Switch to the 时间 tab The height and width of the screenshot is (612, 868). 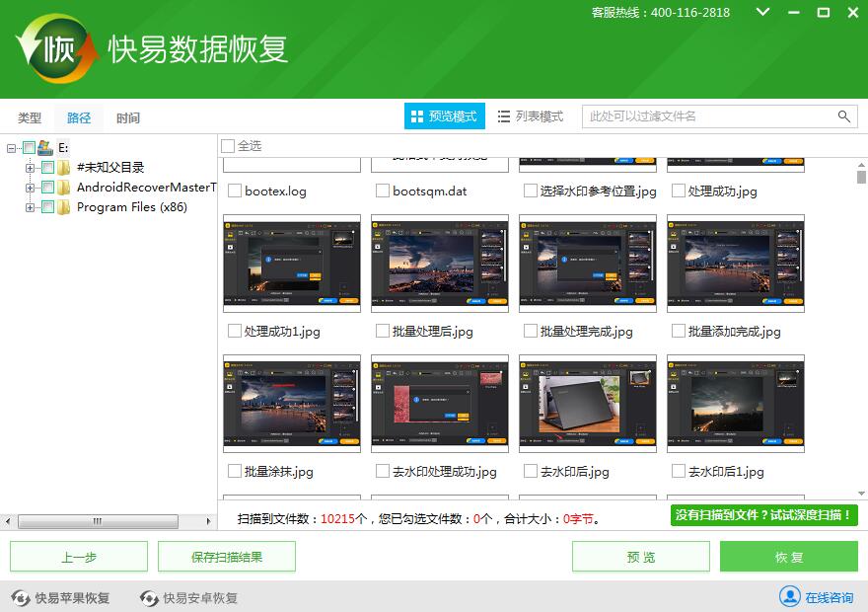click(128, 117)
